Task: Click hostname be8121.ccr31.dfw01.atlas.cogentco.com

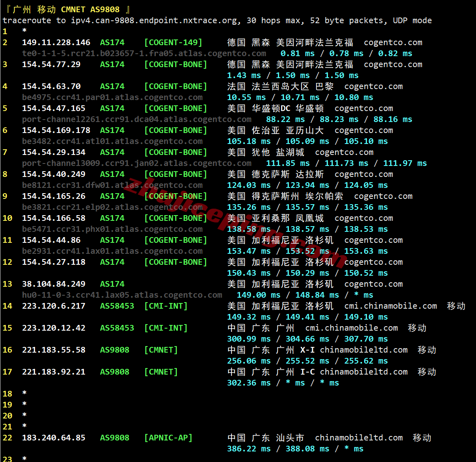Action: pos(112,185)
